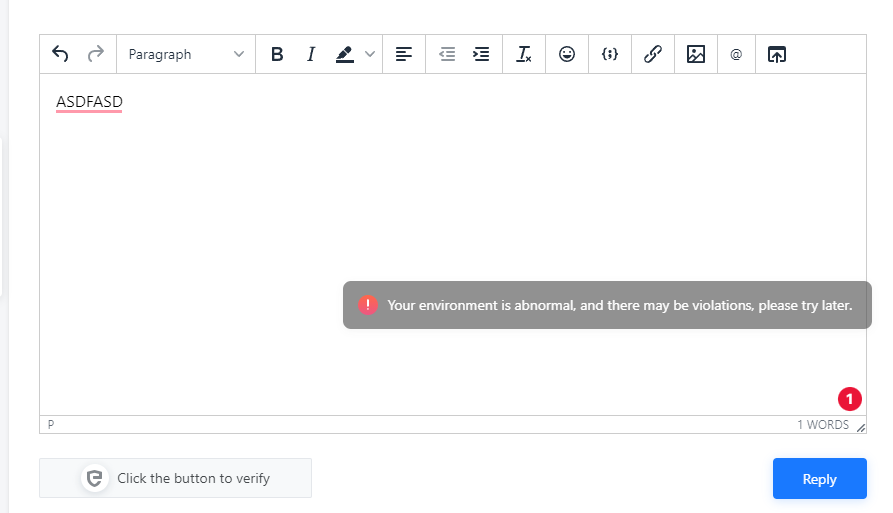893x513 pixels.
Task: Insert an image into the editor
Action: pos(696,55)
